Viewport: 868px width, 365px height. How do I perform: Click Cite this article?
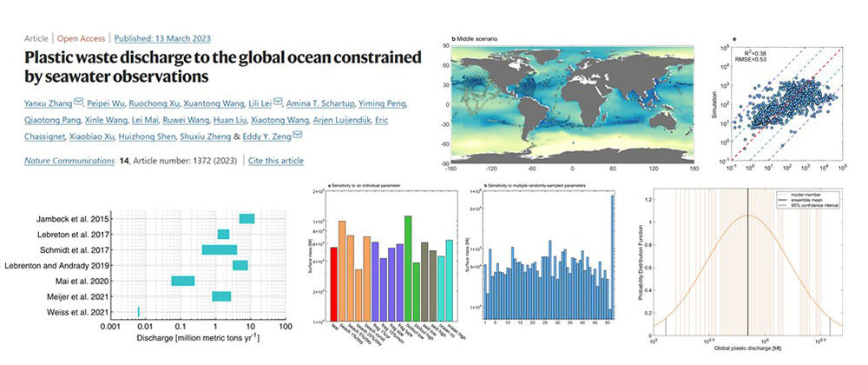[x=276, y=161]
